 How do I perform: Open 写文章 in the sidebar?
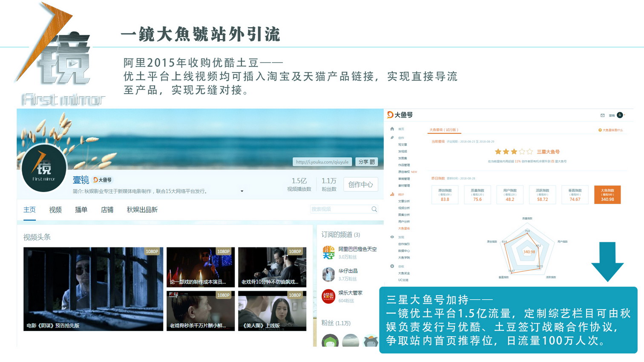(x=402, y=145)
